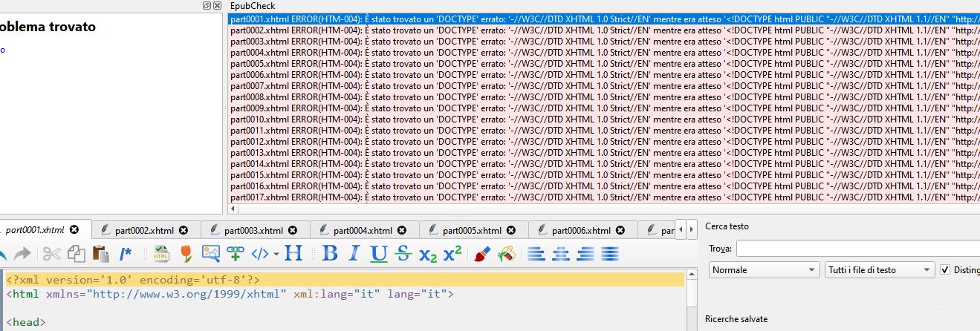Click the code editor vertical scrollbar
This screenshot has height=331, width=980.
coord(692,300)
